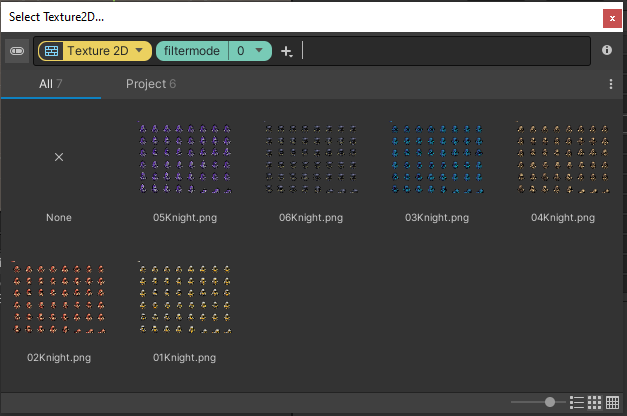The width and height of the screenshot is (627, 416).
Task: Expand the filtermode value 0 dropdown
Action: pyautogui.click(x=250, y=51)
